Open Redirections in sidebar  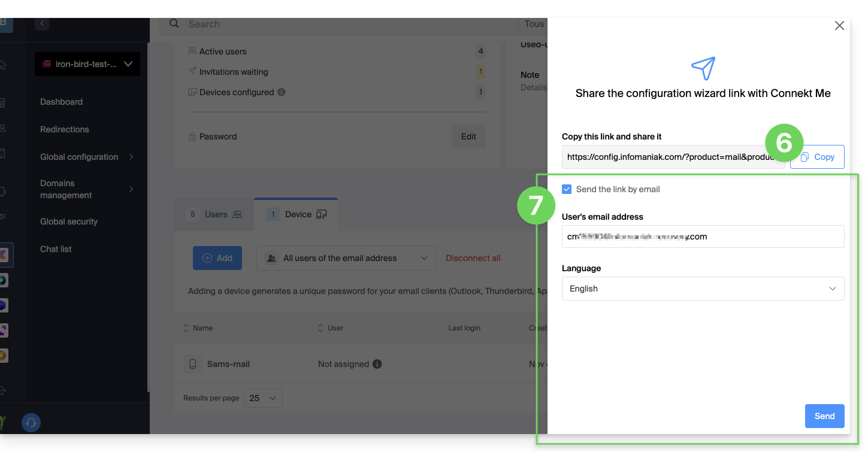tap(64, 129)
